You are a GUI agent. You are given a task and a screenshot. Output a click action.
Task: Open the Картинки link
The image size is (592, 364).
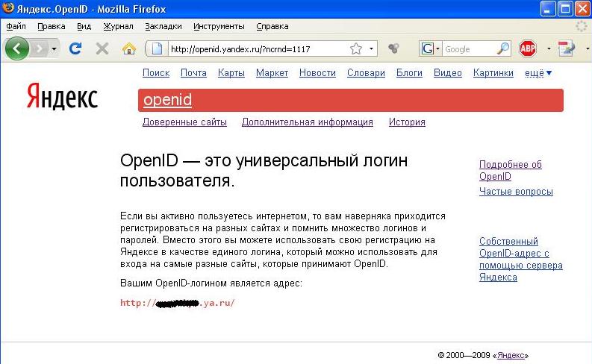tap(493, 73)
